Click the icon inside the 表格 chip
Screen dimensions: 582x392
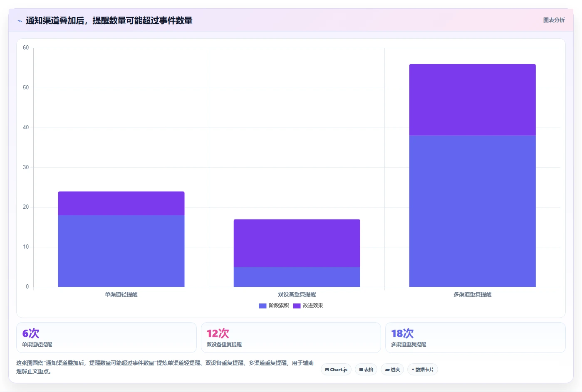coord(361,370)
